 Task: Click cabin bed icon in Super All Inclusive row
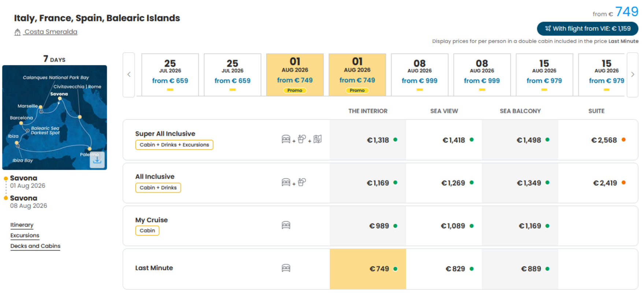click(x=286, y=139)
